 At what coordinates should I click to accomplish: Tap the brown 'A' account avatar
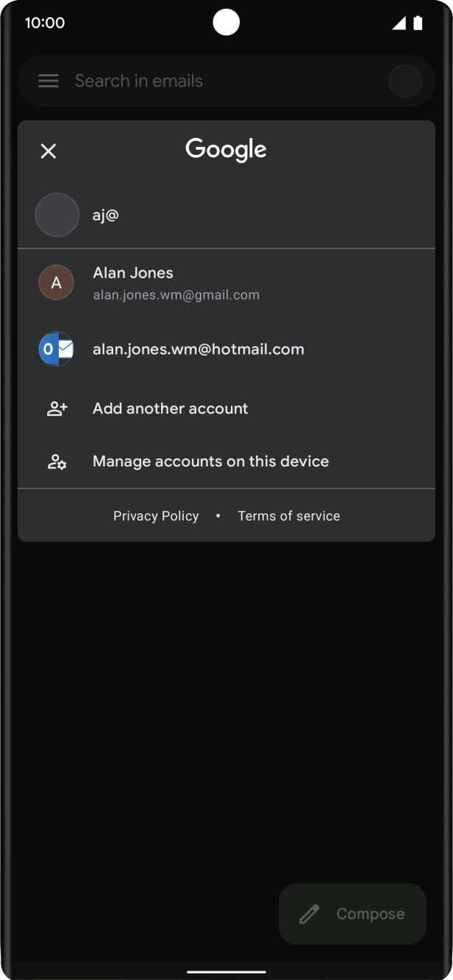(x=56, y=283)
